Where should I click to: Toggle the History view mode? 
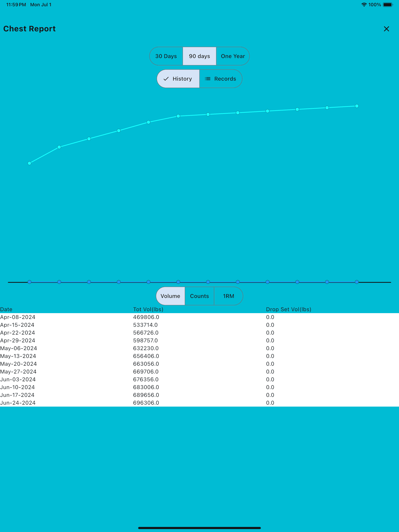pyautogui.click(x=178, y=78)
